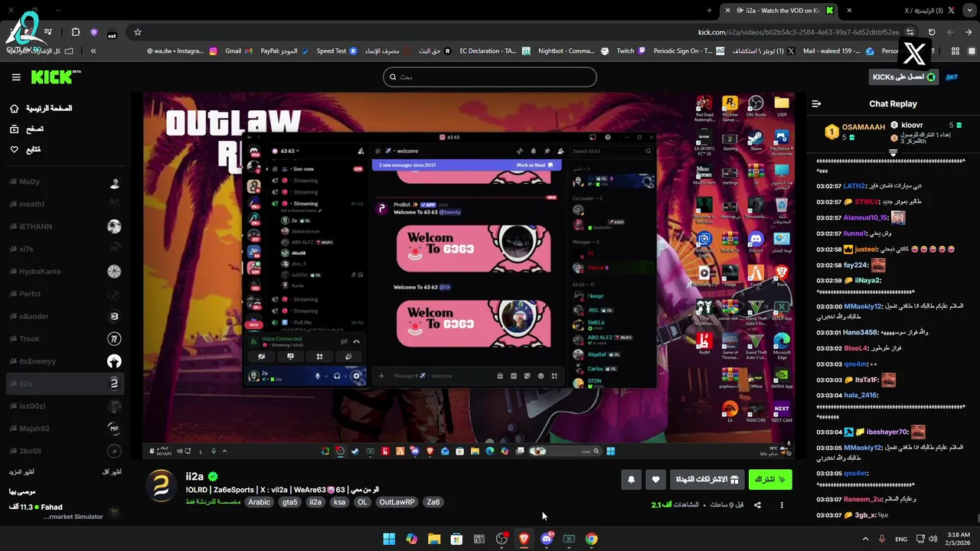Open the Following sidebar link
The width and height of the screenshot is (980, 551).
click(25, 149)
